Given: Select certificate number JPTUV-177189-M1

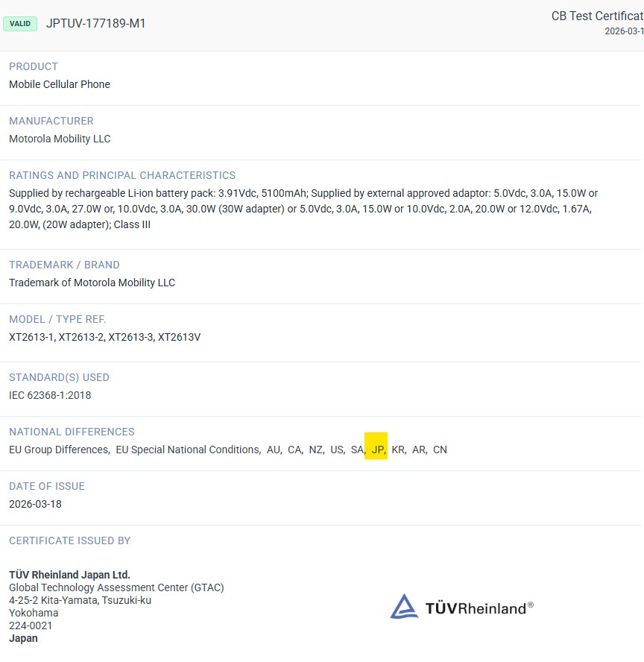Looking at the screenshot, I should (x=96, y=23).
